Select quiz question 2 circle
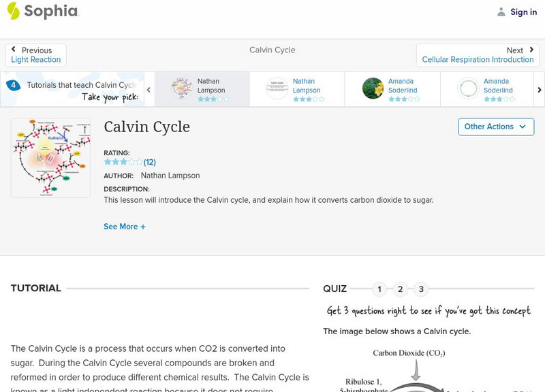 tap(401, 289)
